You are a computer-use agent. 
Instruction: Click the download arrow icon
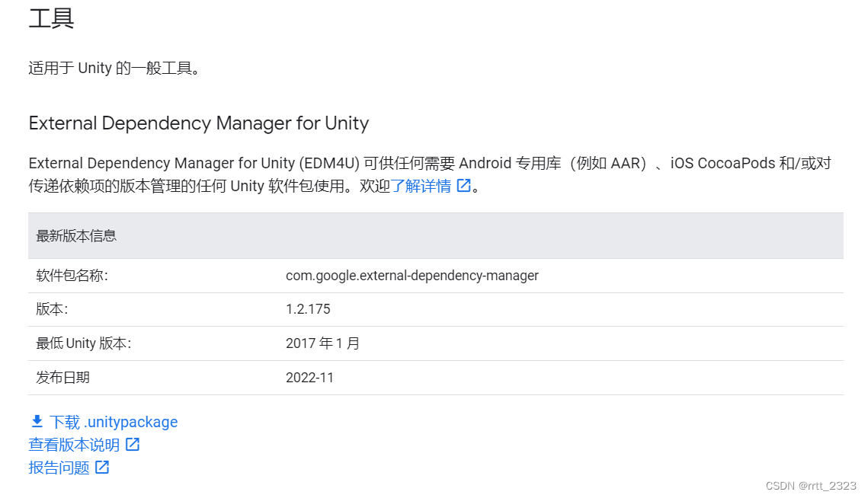click(37, 422)
